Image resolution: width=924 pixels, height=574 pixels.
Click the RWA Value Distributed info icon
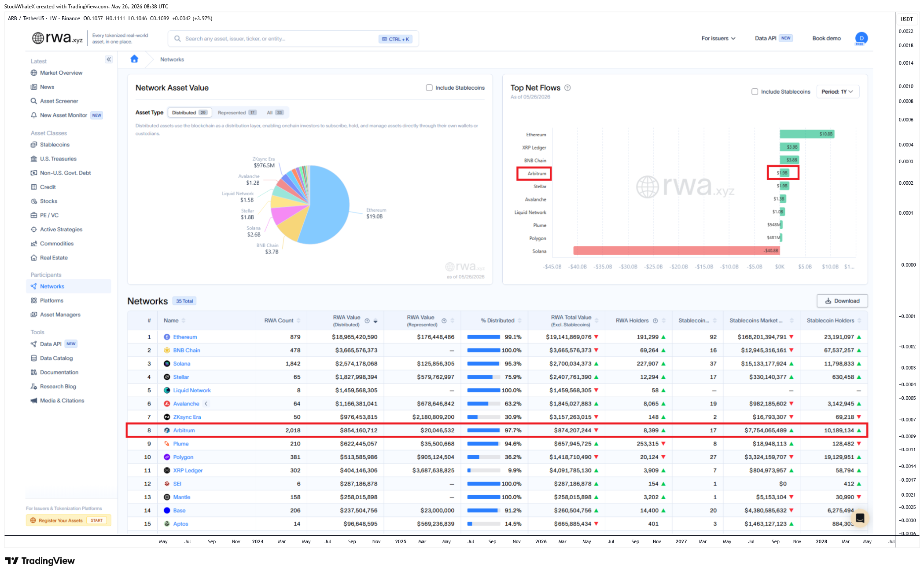(x=367, y=321)
